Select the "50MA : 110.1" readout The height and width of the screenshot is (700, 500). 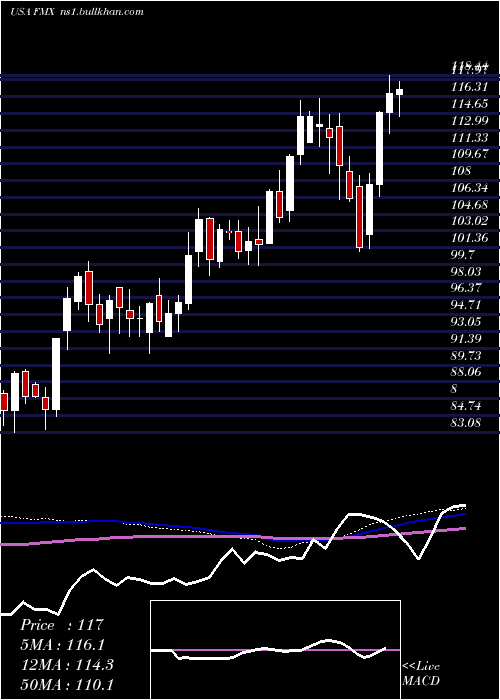coord(67,684)
